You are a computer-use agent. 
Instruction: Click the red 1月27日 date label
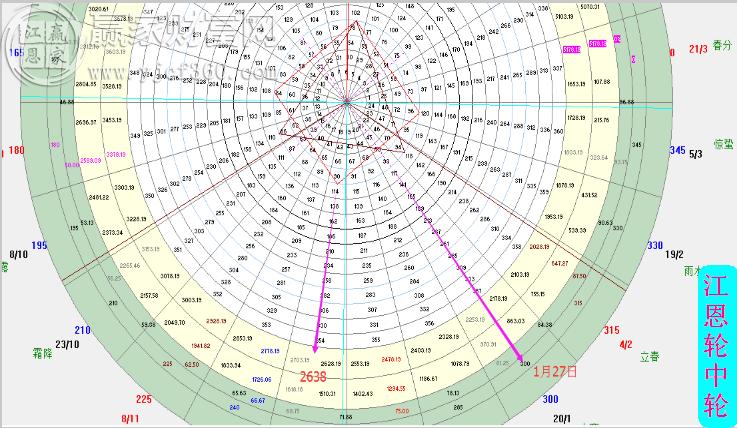tap(557, 370)
